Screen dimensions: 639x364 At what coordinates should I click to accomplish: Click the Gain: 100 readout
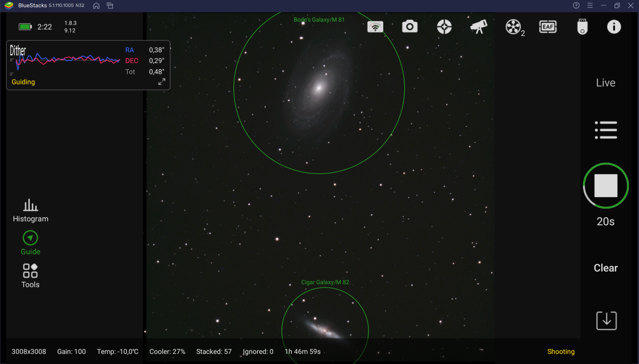[72, 352]
